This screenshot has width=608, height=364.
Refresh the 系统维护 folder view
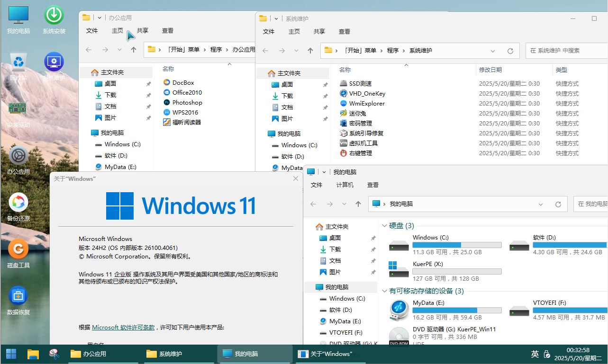click(510, 51)
